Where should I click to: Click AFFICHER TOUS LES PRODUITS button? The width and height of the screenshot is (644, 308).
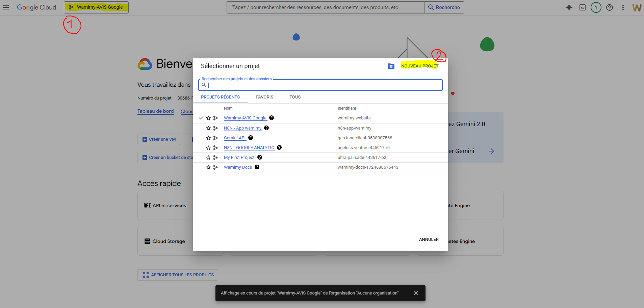[x=178, y=275]
